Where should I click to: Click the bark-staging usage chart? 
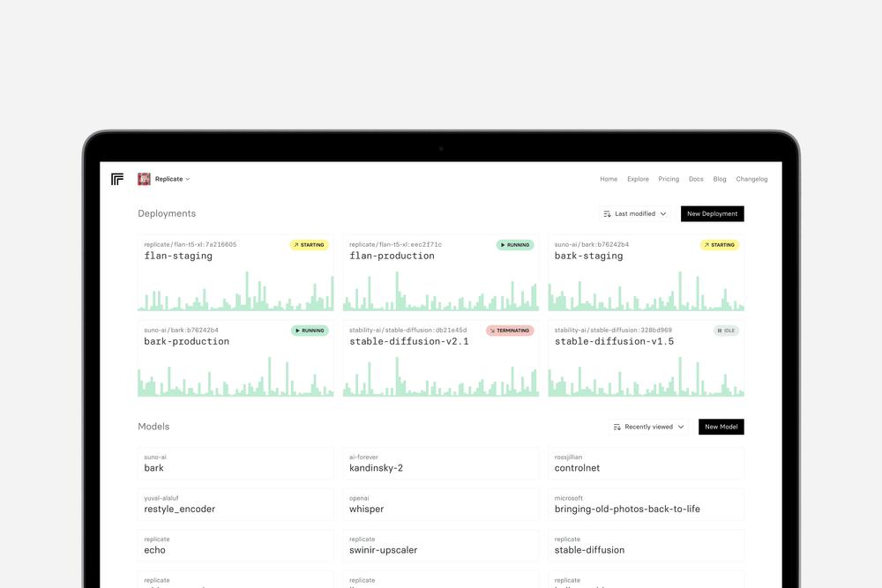[647, 291]
